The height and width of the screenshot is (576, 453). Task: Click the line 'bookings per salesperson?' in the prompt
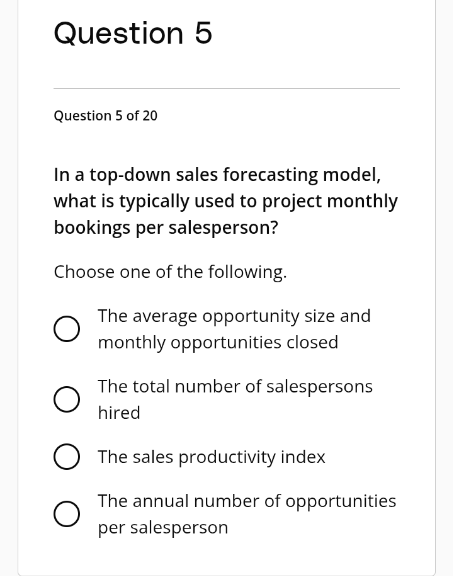[x=166, y=228]
